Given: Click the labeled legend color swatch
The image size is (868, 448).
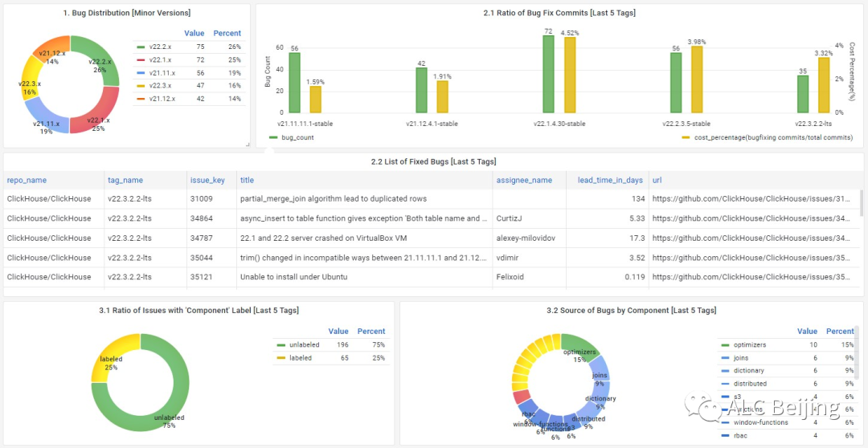Looking at the screenshot, I should pyautogui.click(x=281, y=358).
